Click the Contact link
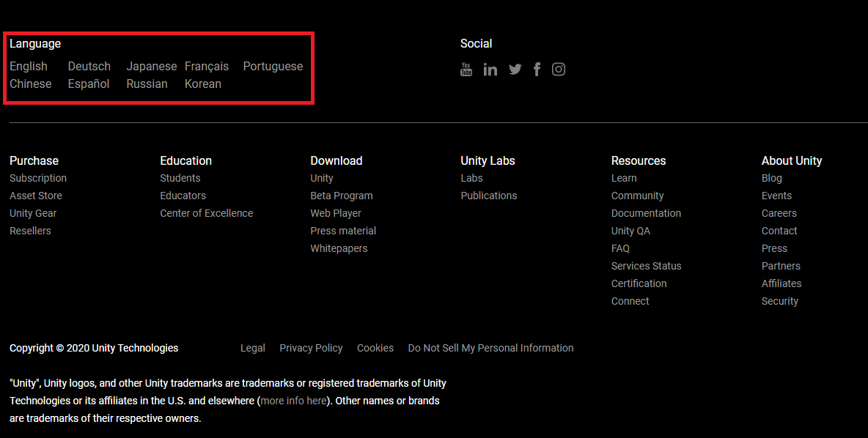 coord(779,231)
